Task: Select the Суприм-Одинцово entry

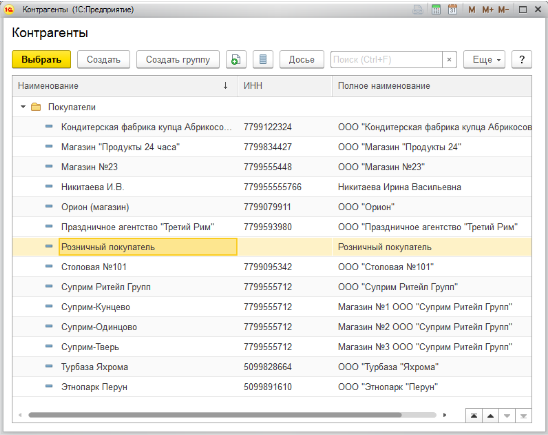Action: pos(99,327)
